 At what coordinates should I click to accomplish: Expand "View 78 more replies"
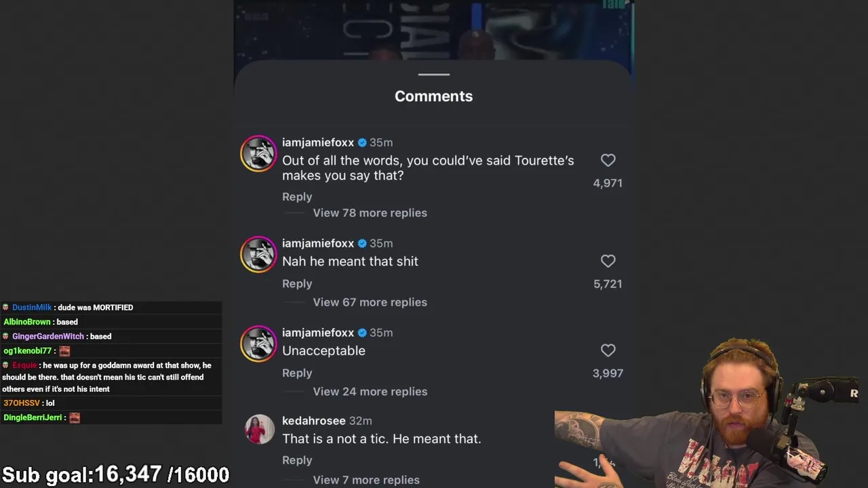tap(370, 213)
